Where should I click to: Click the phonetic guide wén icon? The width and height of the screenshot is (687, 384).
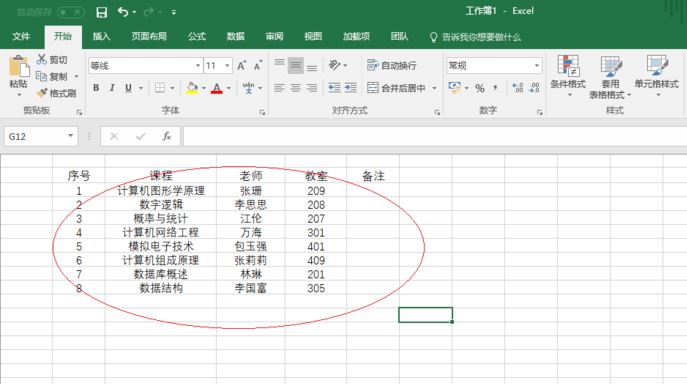point(248,88)
